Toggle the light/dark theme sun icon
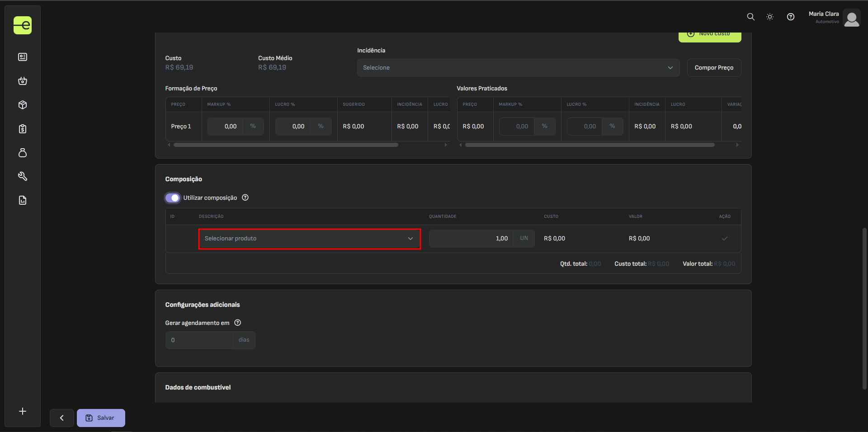 point(770,17)
